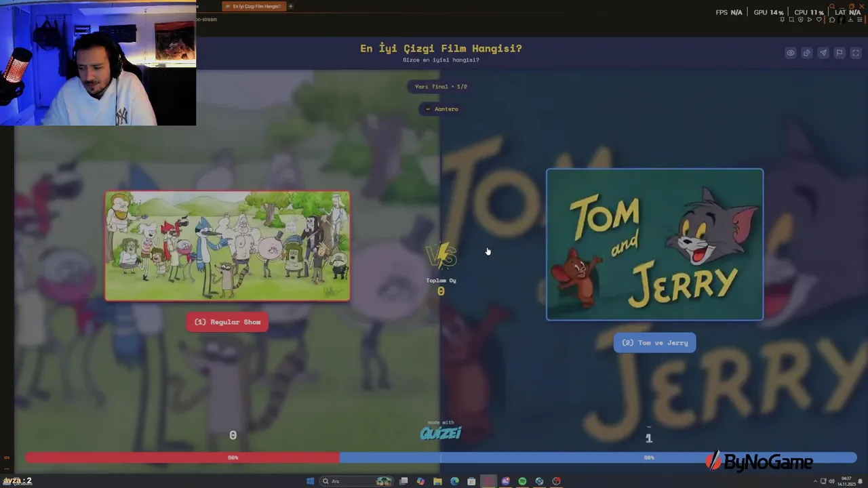Vote for (1) Regular Show button

227,322
